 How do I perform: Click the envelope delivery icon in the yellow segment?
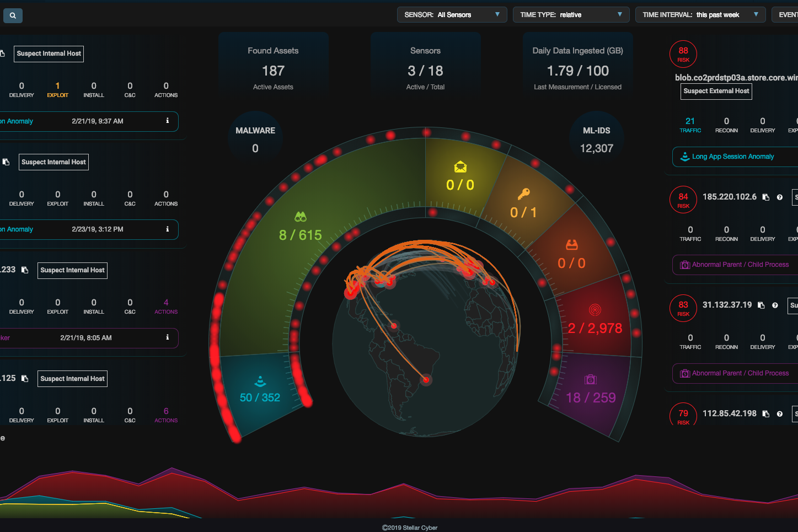coord(460,167)
